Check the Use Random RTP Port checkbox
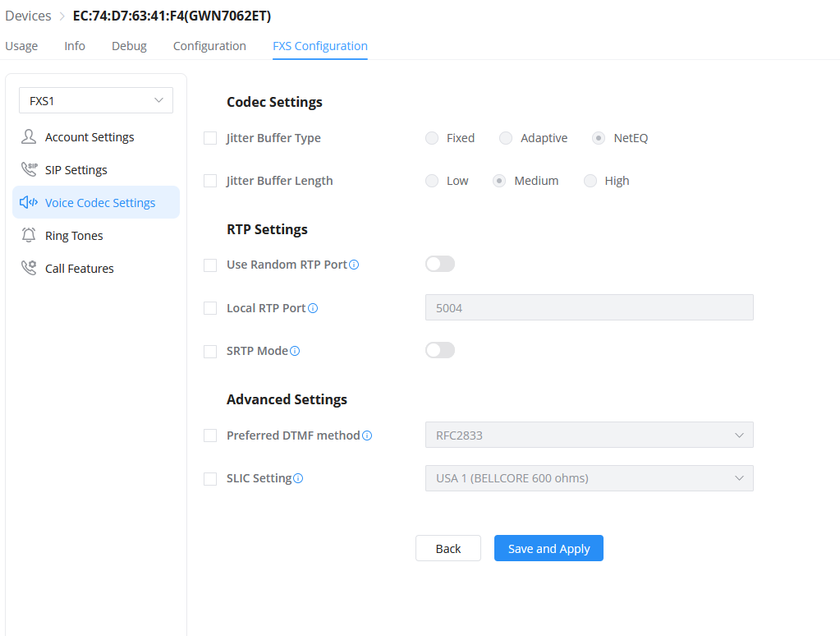The height and width of the screenshot is (636, 840). 210,265
